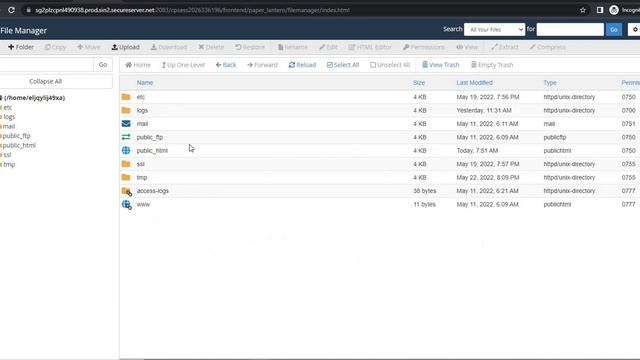Select the access-logs file name
640x360 pixels.
(x=153, y=191)
